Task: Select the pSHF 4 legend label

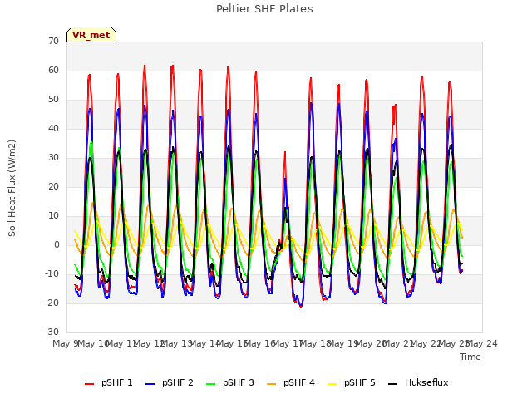Action: click(299, 382)
